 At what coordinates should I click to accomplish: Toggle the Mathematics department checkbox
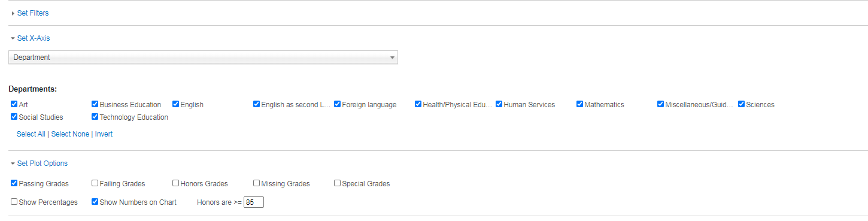tap(580, 104)
